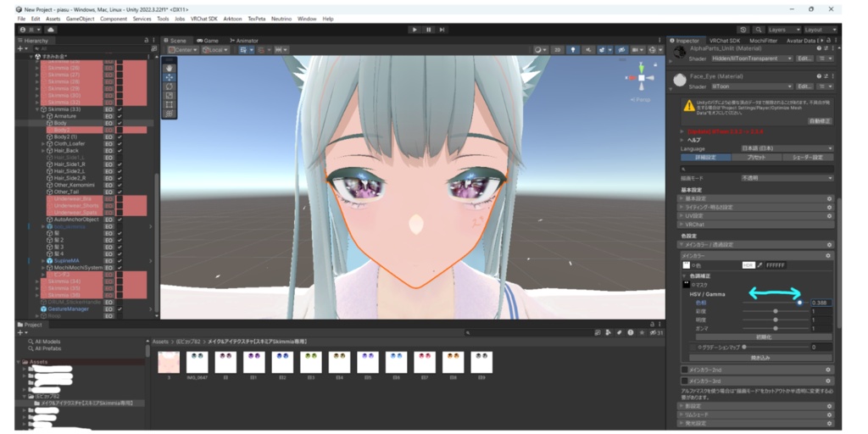This screenshot has width=868, height=434.
Task: Click the 彩度 saturation slider
Action: pos(775,311)
